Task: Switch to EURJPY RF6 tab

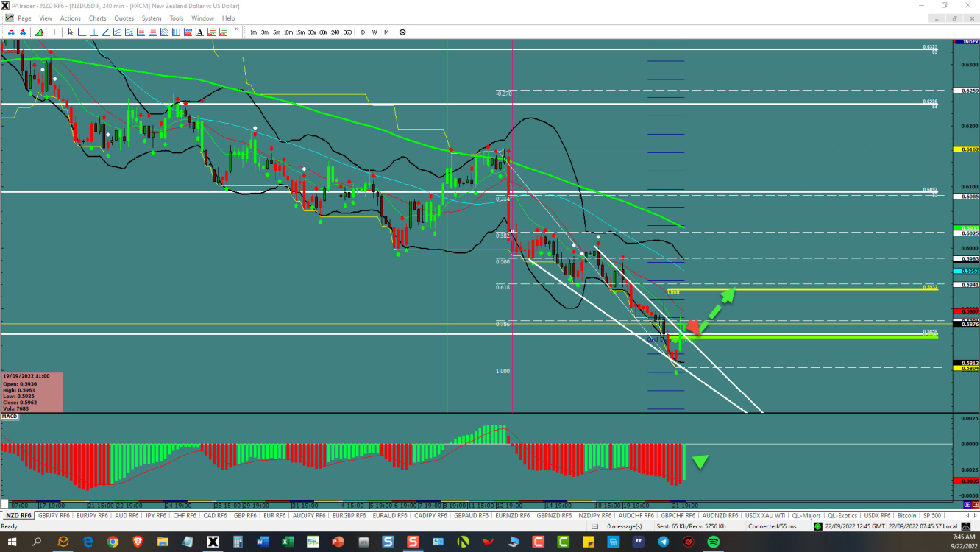Action: pyautogui.click(x=93, y=516)
